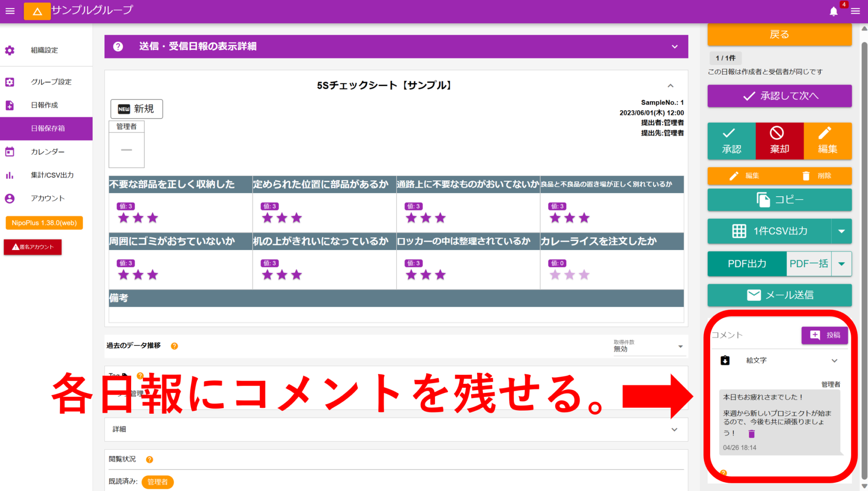The image size is (868, 491).
Task: Delete the comment using its trash icon
Action: click(x=752, y=434)
